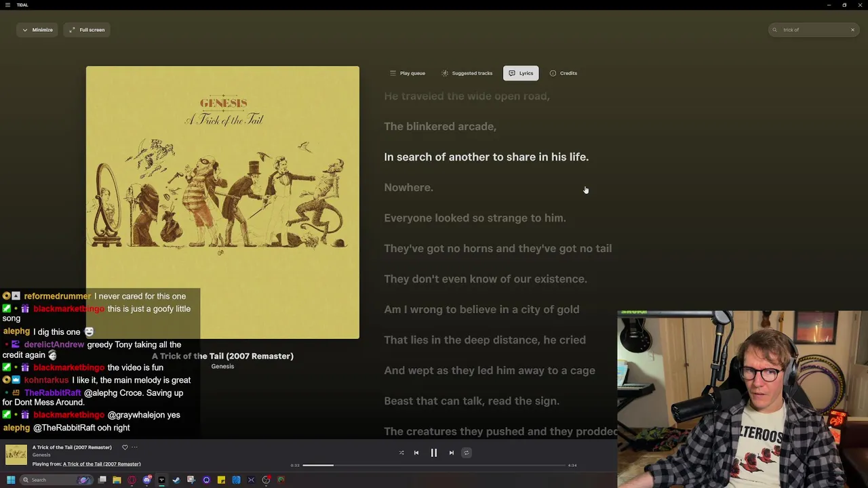
Task: Open the Credits tab
Action: pos(564,73)
